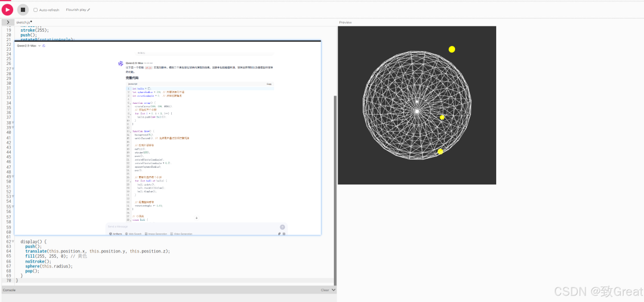Edit the sketch name via pencil icon

point(89,10)
